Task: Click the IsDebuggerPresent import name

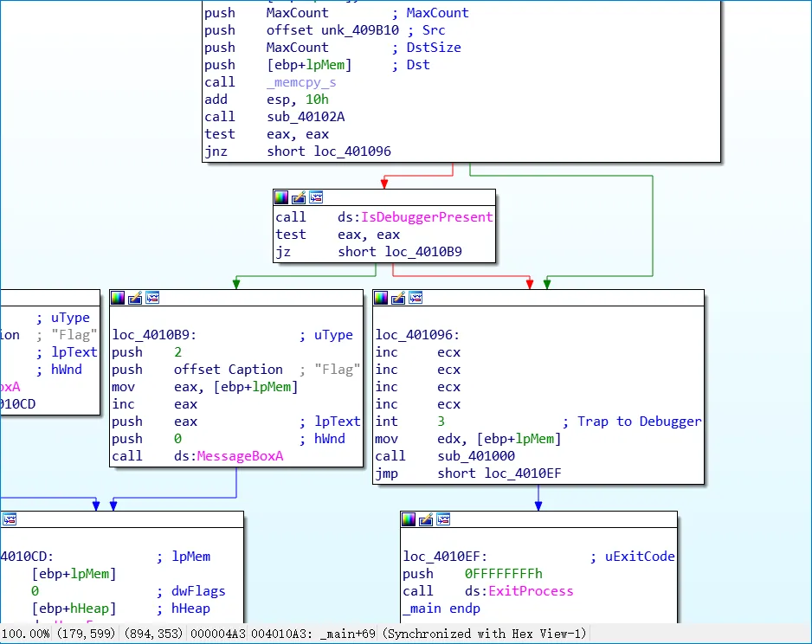Action: (x=427, y=217)
